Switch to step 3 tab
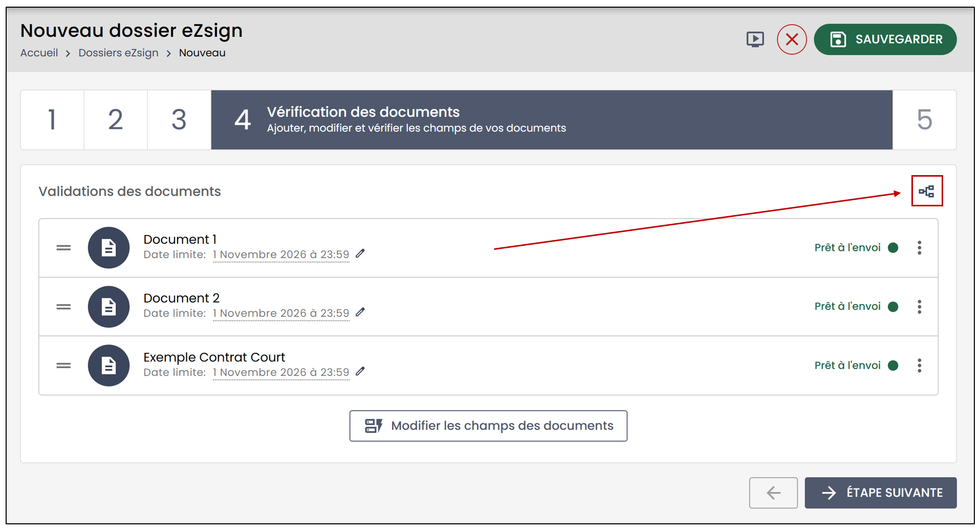The height and width of the screenshot is (531, 980). [x=179, y=120]
